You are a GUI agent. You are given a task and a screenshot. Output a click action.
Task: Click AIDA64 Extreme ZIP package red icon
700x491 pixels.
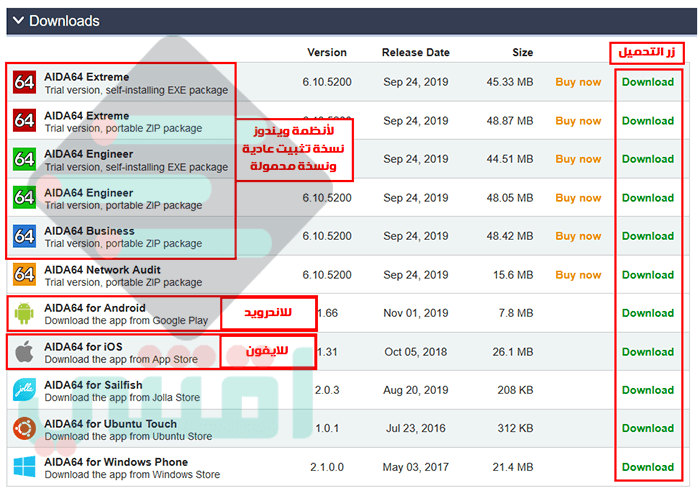[x=24, y=121]
